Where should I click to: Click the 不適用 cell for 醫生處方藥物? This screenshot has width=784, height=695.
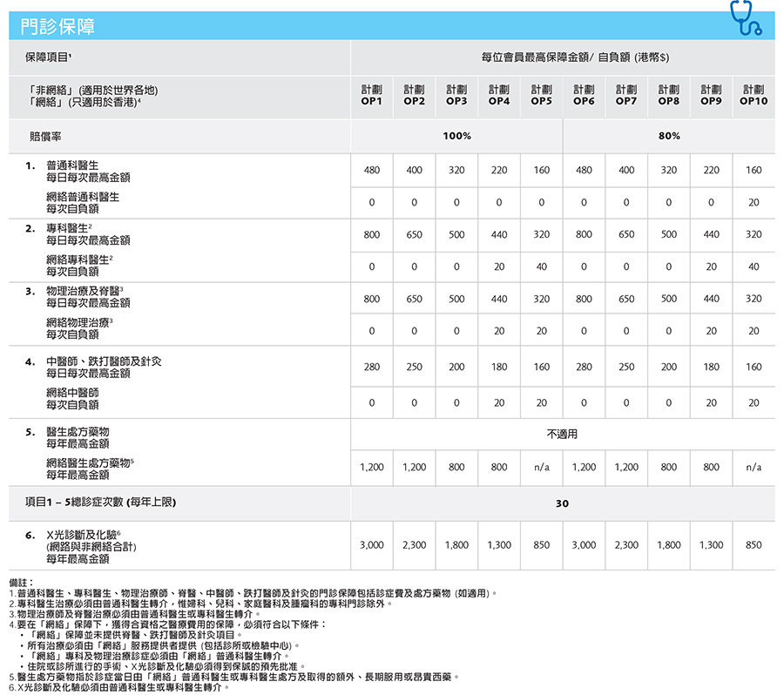[562, 434]
